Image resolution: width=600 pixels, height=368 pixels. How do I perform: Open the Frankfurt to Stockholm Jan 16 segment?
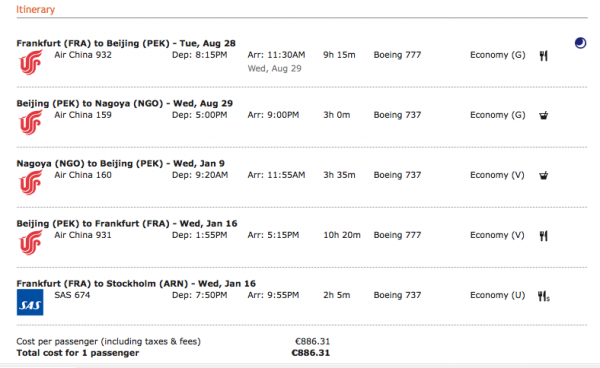point(136,283)
